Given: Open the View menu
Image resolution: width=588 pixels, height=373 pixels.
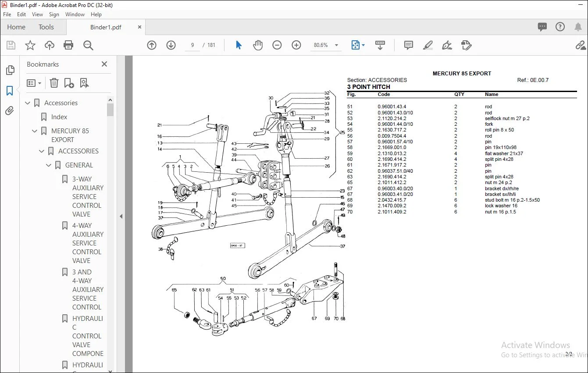Looking at the screenshot, I should [x=37, y=14].
